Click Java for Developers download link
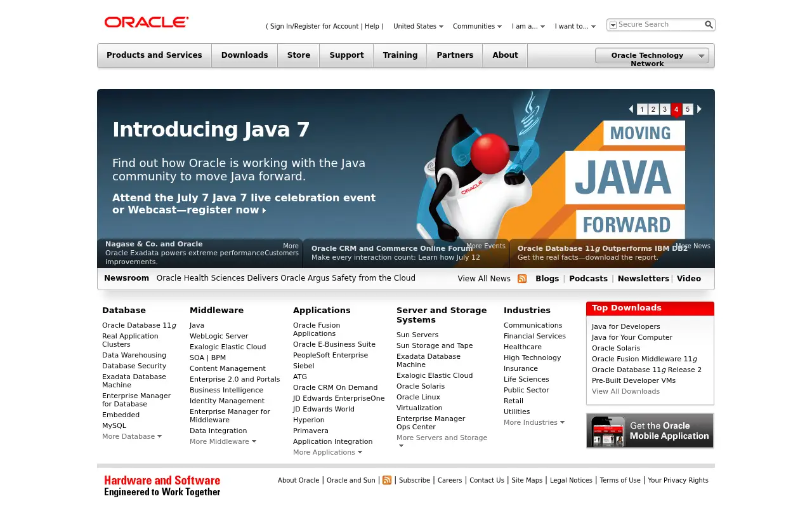The height and width of the screenshot is (508, 812). [x=625, y=326]
